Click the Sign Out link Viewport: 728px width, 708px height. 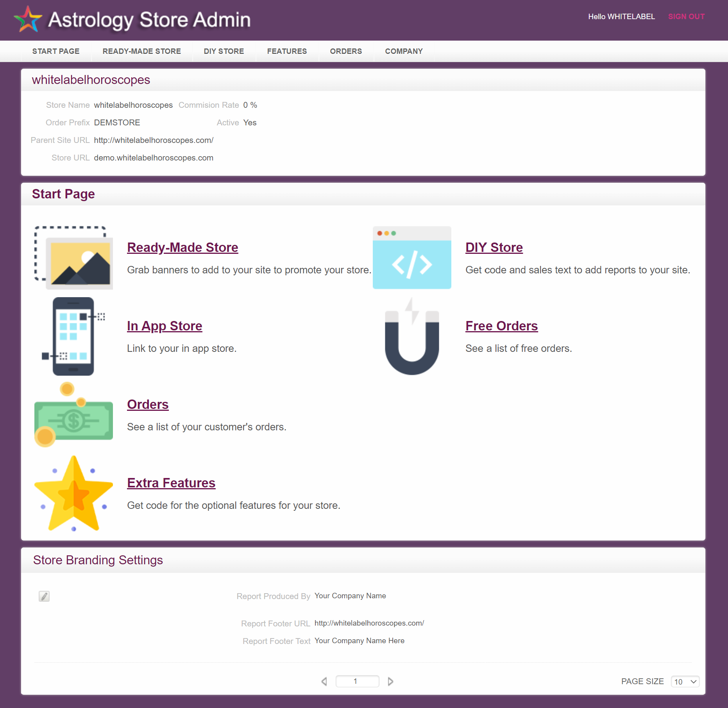[x=686, y=16]
